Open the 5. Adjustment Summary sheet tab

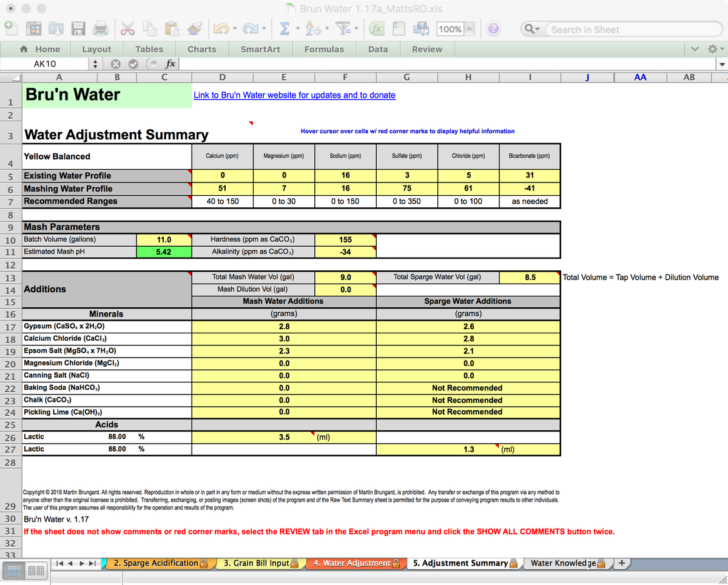(464, 563)
